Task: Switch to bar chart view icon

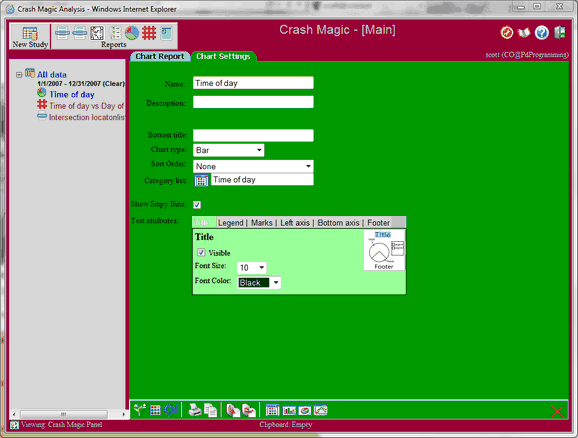Action: 289,410
